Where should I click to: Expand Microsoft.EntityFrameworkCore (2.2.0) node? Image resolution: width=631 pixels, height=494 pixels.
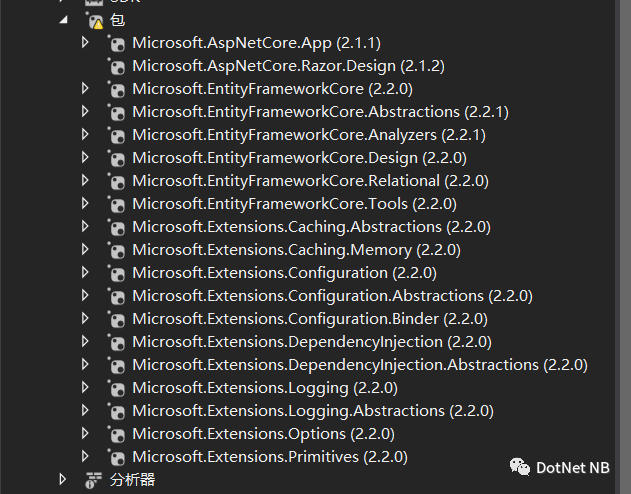pos(85,88)
